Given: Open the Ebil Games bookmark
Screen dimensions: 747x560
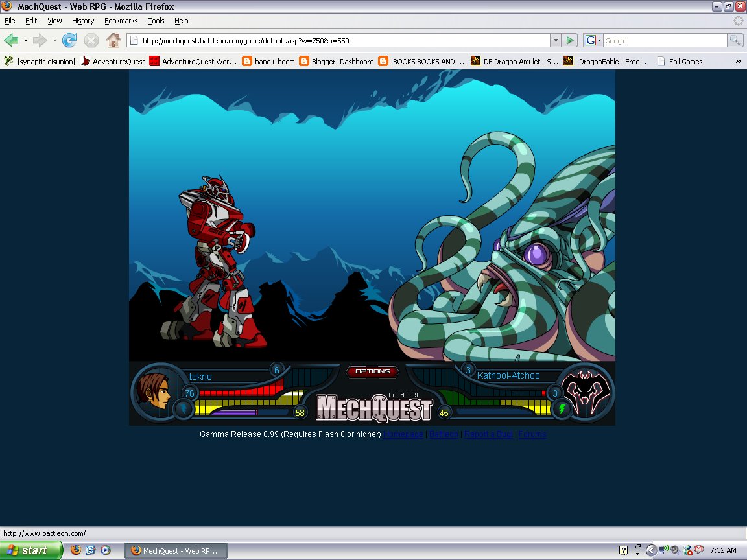Looking at the screenshot, I should click(680, 61).
